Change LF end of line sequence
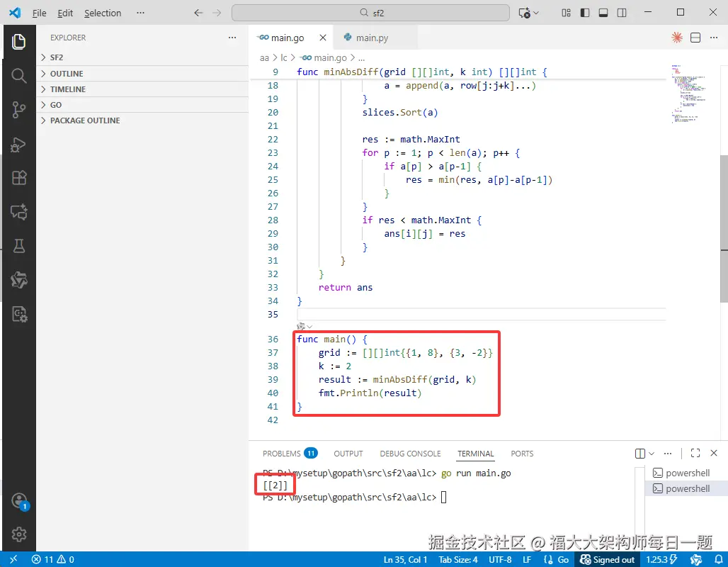 coord(526,560)
